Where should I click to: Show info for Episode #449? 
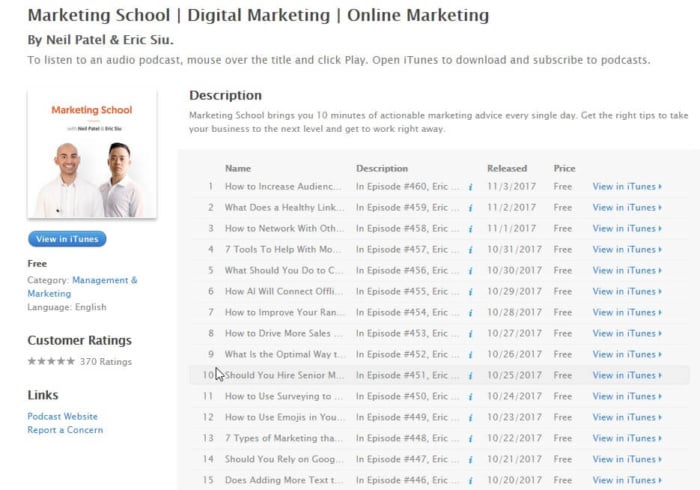471,418
